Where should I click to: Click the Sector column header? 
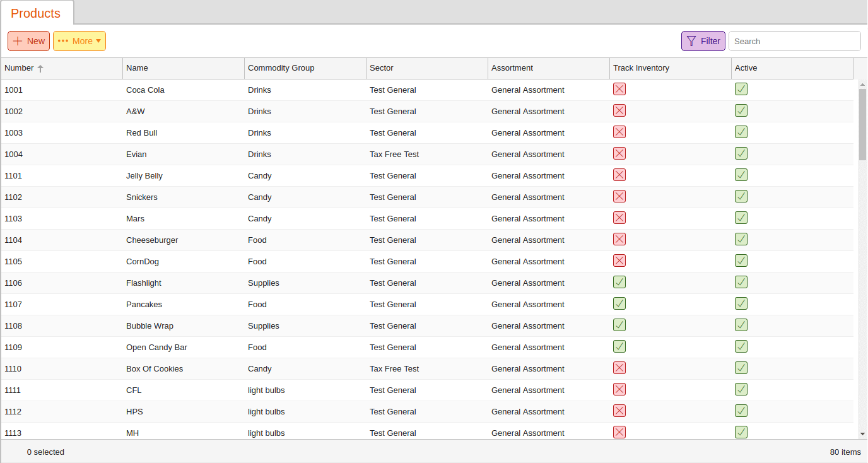tap(382, 67)
